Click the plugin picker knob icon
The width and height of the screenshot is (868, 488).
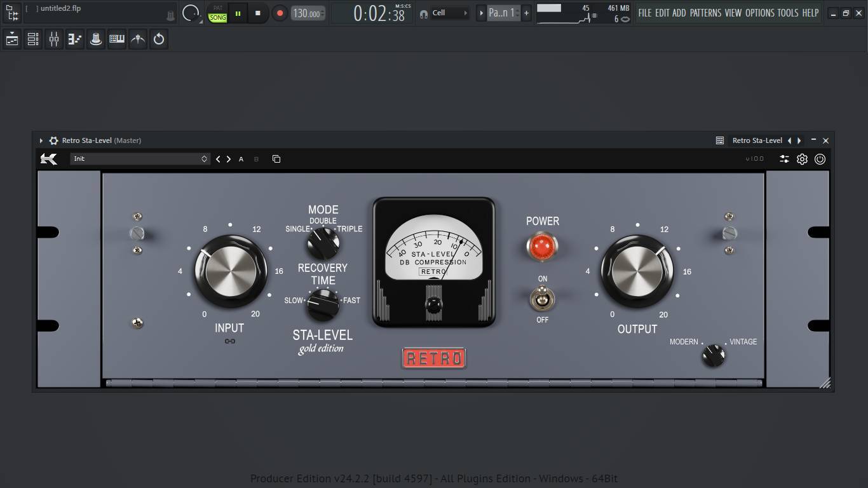pos(96,39)
